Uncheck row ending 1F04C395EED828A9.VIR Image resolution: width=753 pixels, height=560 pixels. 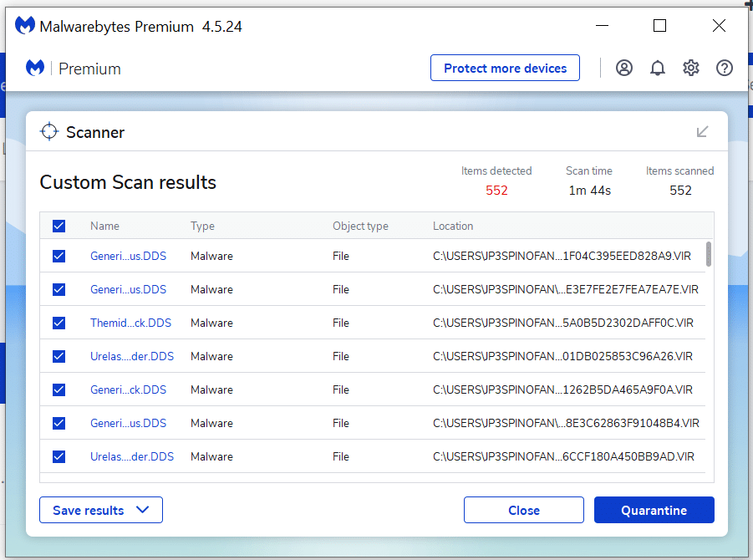tap(59, 256)
